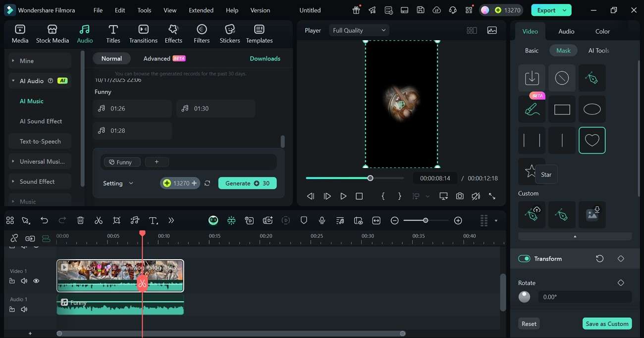Click the split scissors tool in toolbar
644x338 pixels.
click(x=99, y=221)
